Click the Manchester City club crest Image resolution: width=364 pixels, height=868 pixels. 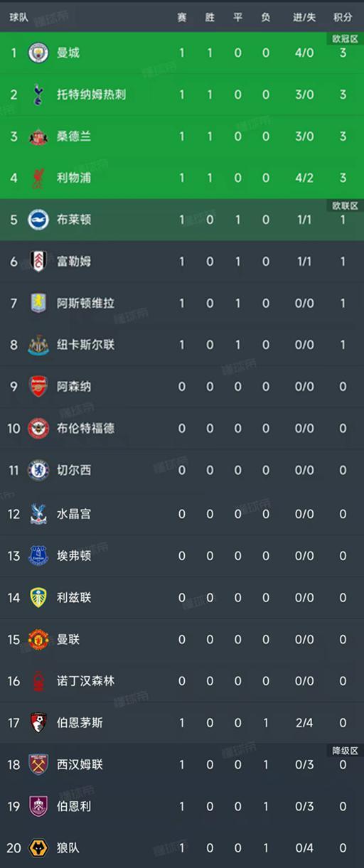[x=38, y=53]
